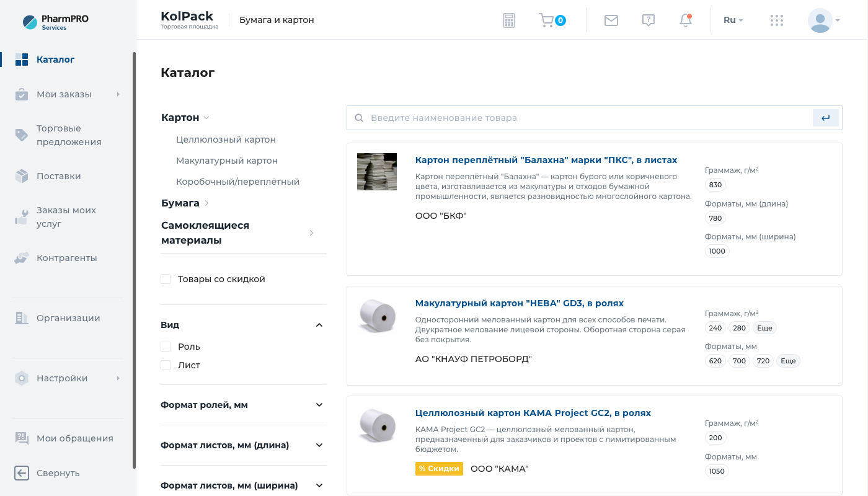Open Целлюлозный картон КАМА Project GC2 link
Screen dimensions: 868x496
(533, 413)
